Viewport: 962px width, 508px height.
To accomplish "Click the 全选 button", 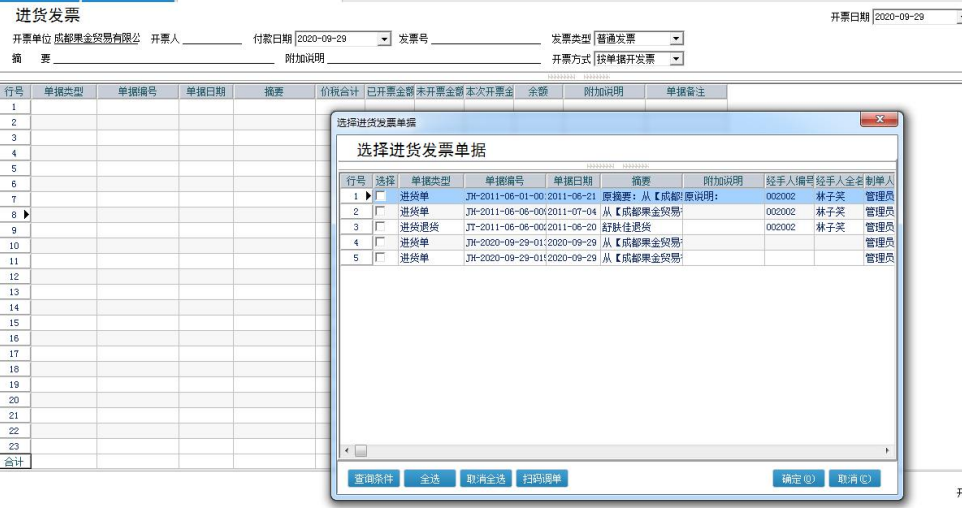I will [x=429, y=479].
